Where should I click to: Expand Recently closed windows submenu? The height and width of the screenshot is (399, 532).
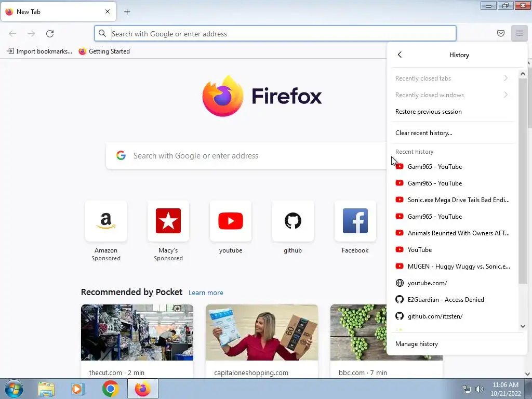point(453,95)
